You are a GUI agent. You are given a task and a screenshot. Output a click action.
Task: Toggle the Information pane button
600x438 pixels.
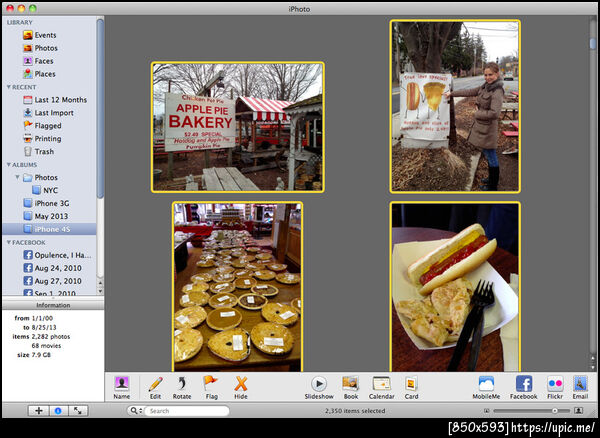58,411
